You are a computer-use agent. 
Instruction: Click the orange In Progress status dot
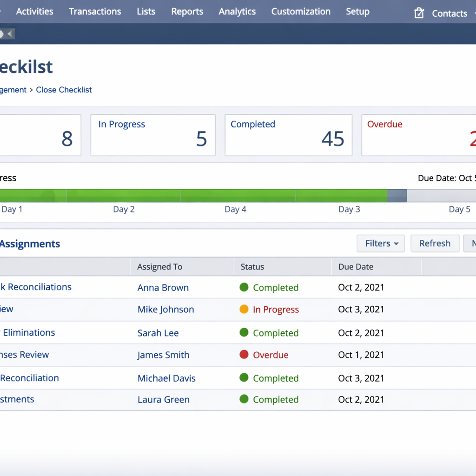pos(244,309)
